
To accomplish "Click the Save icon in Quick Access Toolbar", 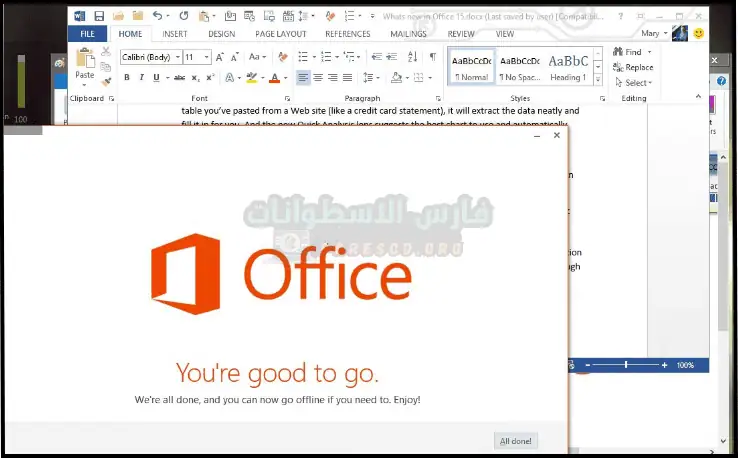I will [100, 16].
